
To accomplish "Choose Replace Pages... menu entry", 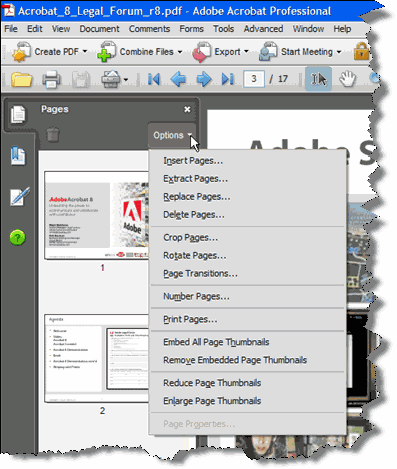I will click(x=247, y=197).
